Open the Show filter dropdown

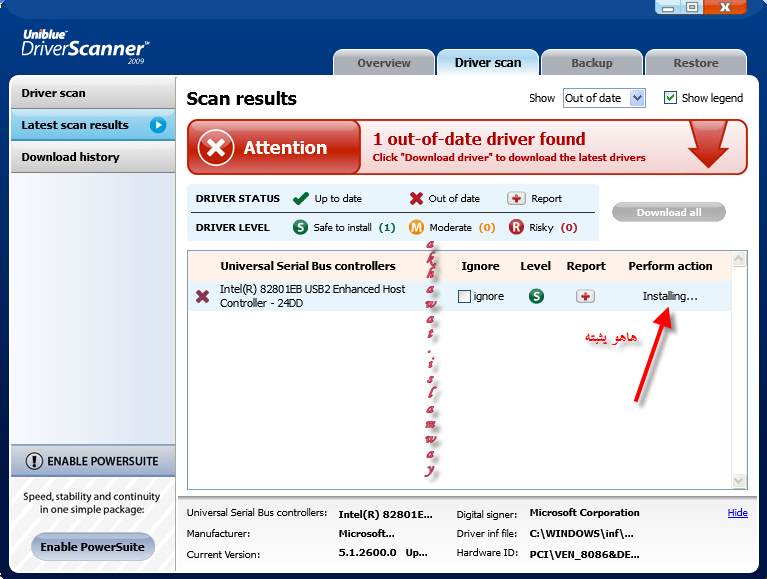(x=604, y=98)
